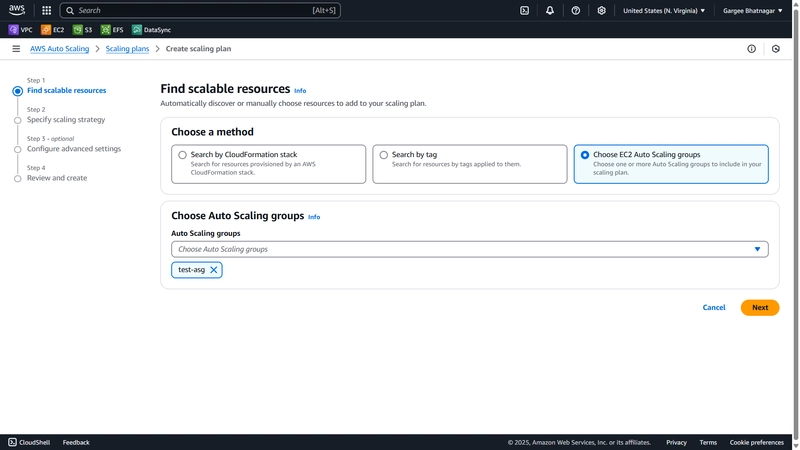Viewport: 800px width, 450px height.
Task: Open the help question mark icon
Action: [x=576, y=10]
